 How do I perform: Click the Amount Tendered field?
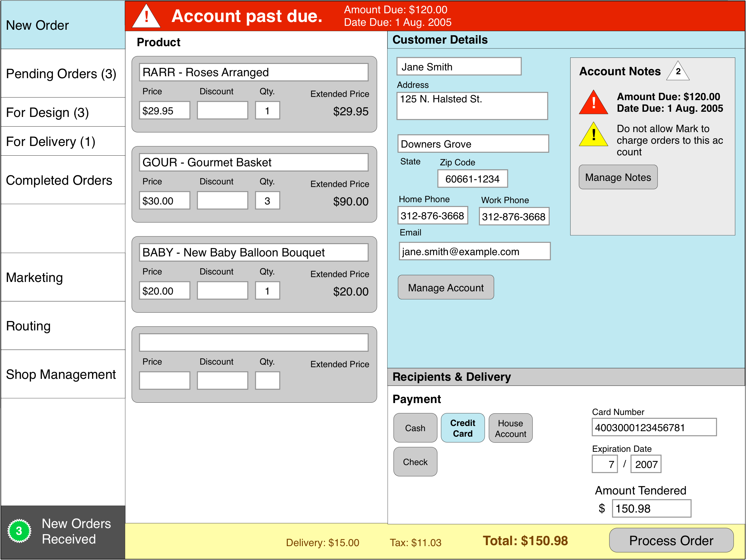[x=651, y=508]
